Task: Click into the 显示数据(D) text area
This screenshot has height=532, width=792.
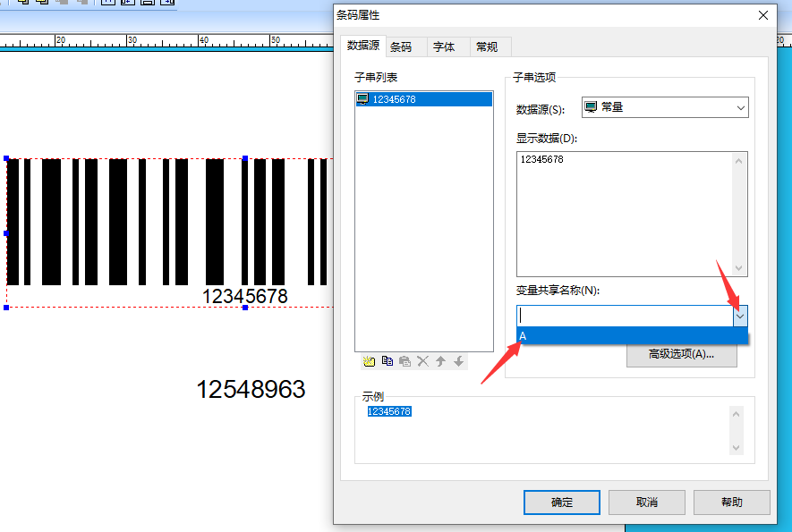Action: [625, 214]
